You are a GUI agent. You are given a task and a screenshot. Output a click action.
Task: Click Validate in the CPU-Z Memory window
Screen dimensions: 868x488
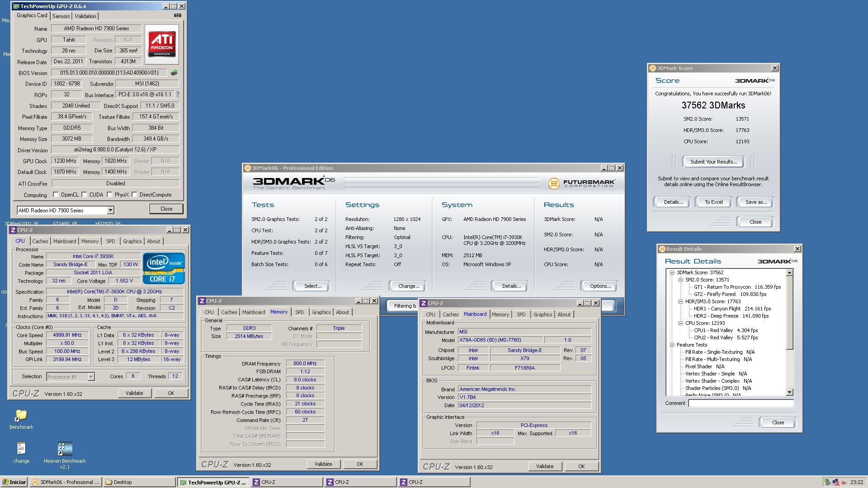tap(323, 464)
